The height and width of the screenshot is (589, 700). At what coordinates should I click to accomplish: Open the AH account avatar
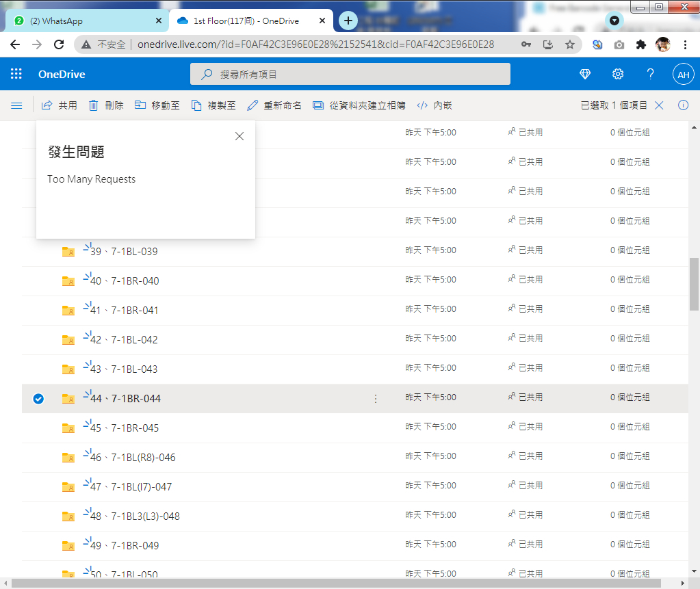tap(684, 75)
